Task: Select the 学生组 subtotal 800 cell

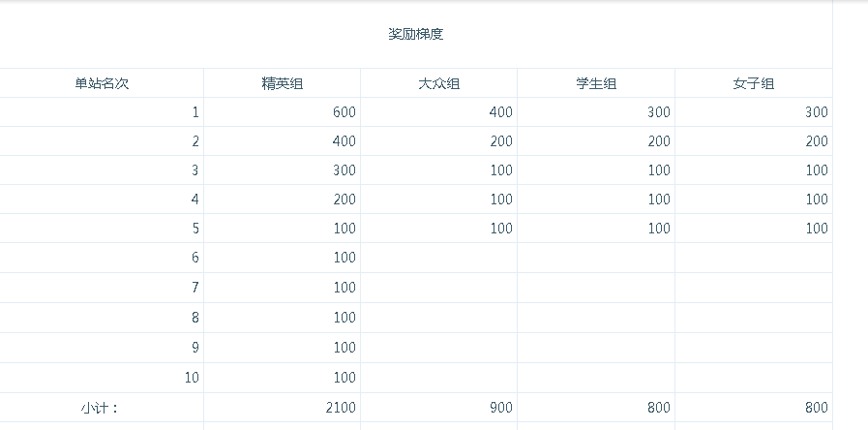Action: click(x=596, y=408)
